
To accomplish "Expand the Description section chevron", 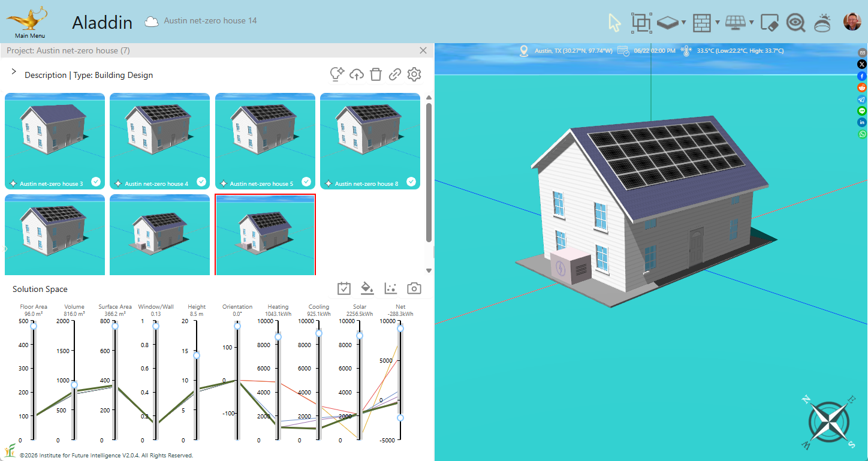I will pyautogui.click(x=14, y=72).
